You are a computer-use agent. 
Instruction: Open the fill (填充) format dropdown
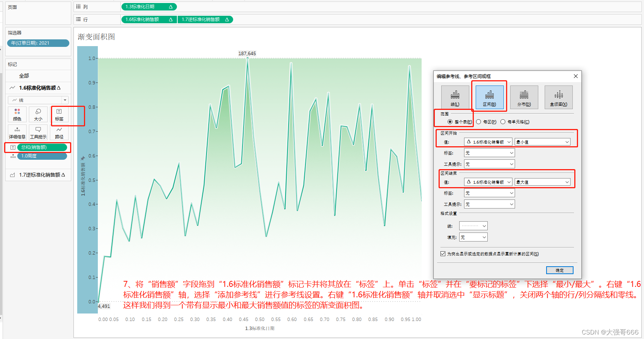click(473, 237)
